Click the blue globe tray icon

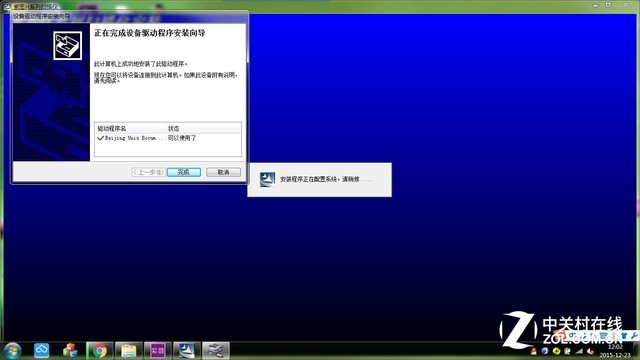pos(545,351)
